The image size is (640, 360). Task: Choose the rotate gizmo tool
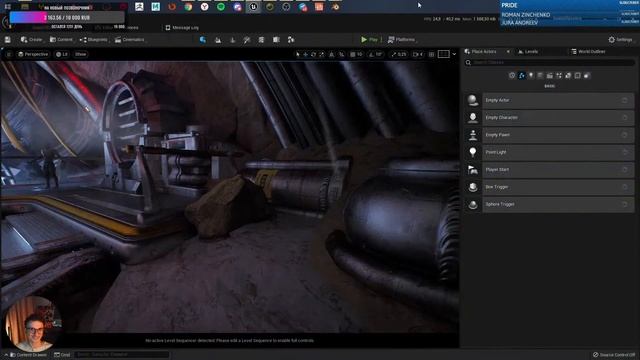(x=313, y=54)
